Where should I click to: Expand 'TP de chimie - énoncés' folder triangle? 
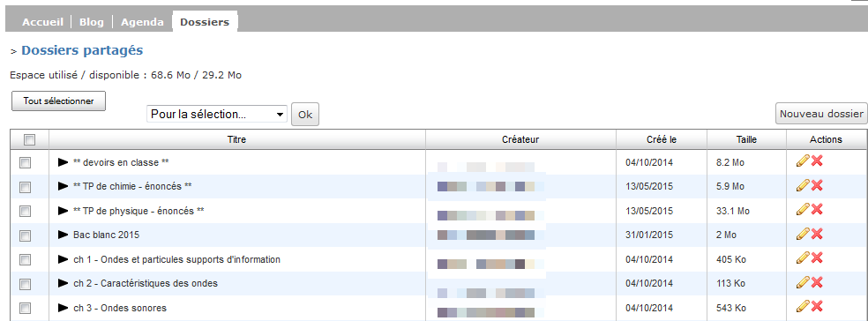[63, 186]
